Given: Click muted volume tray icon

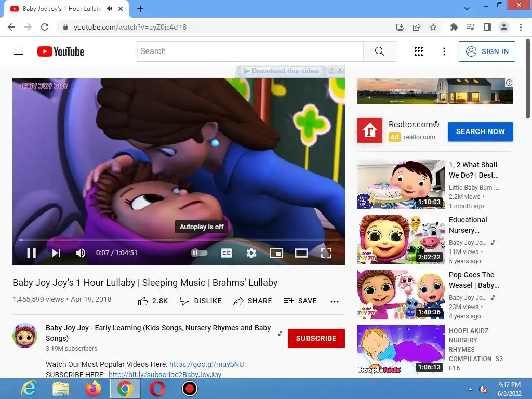Looking at the screenshot, I should tap(483, 389).
